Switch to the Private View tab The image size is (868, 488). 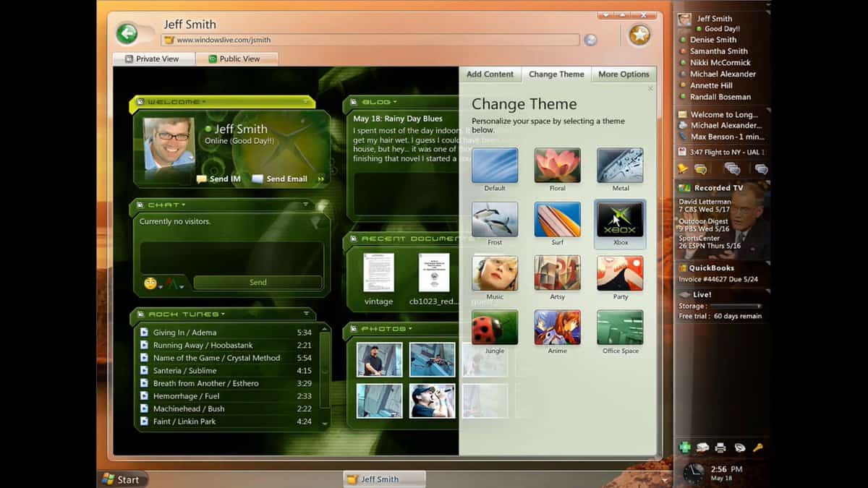click(153, 59)
